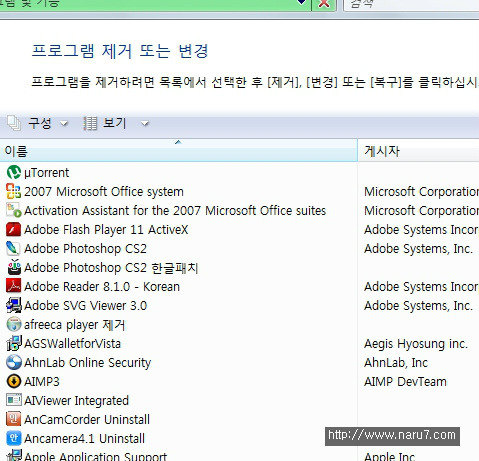Click the Apple Application Support icon
This screenshot has width=479, height=461.
14,455
